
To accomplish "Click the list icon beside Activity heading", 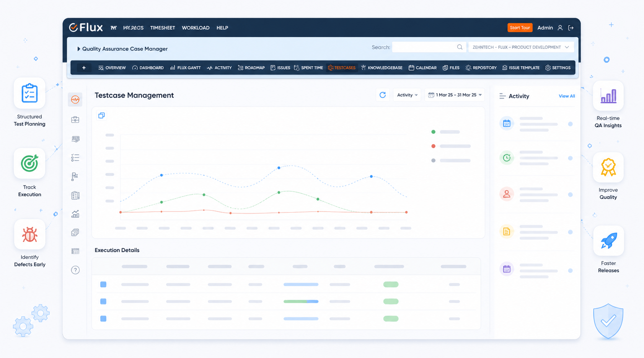I will point(502,96).
